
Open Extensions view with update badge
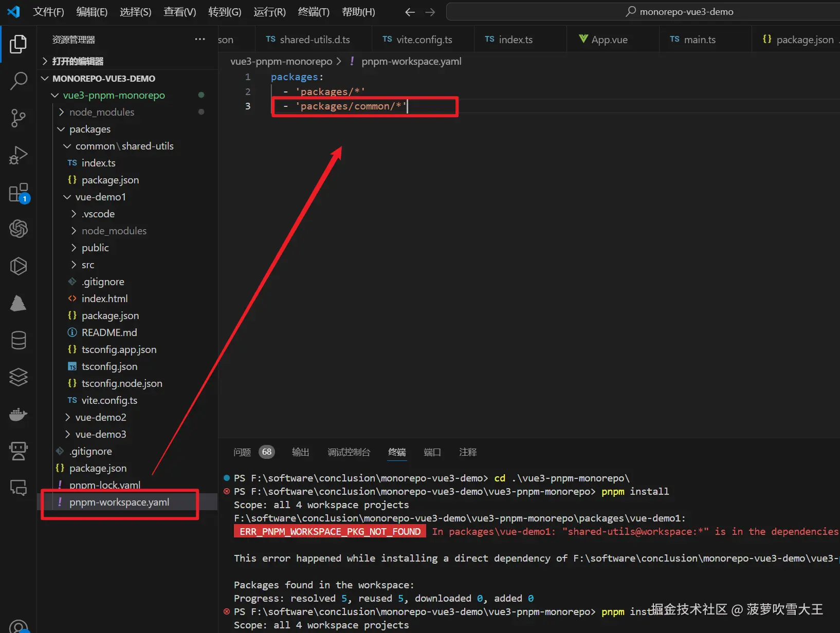click(x=19, y=193)
